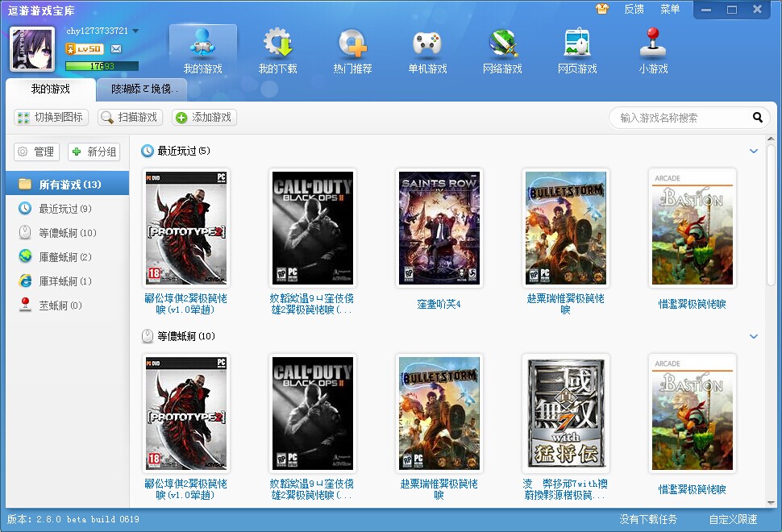Open 小游戏 joystick section
The width and height of the screenshot is (782, 532).
[653, 52]
